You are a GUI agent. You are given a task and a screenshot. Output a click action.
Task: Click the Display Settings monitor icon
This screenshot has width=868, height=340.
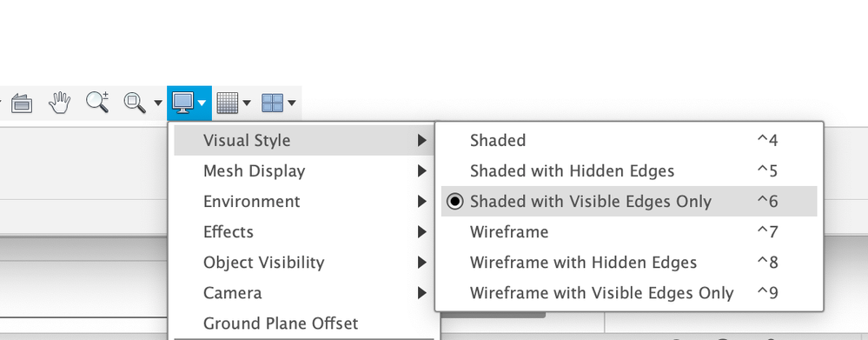tap(182, 103)
